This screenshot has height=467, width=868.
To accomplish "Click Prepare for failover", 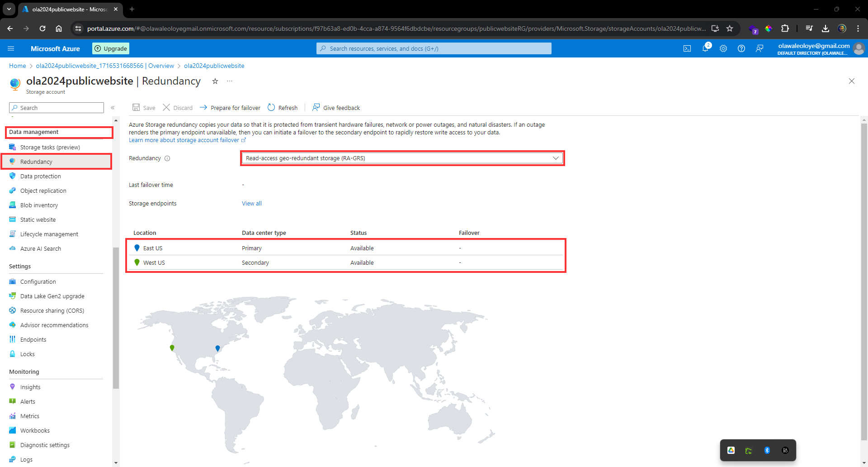I will tap(235, 108).
